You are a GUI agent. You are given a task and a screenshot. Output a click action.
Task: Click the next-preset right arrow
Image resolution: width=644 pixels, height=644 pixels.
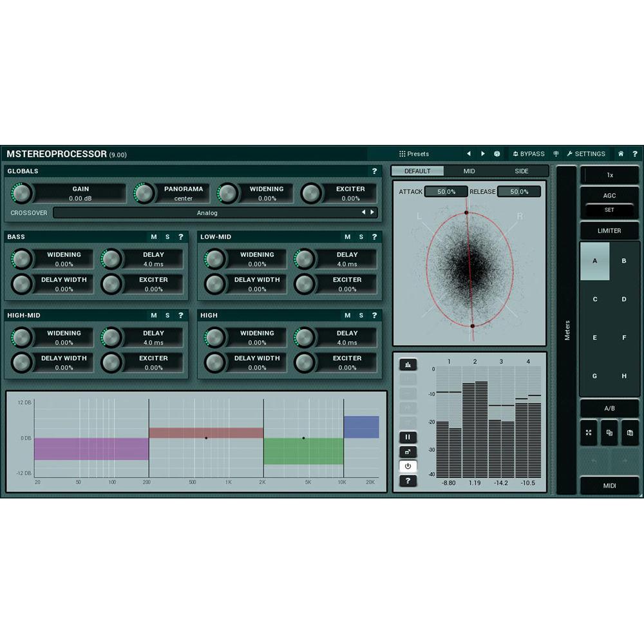(483, 154)
